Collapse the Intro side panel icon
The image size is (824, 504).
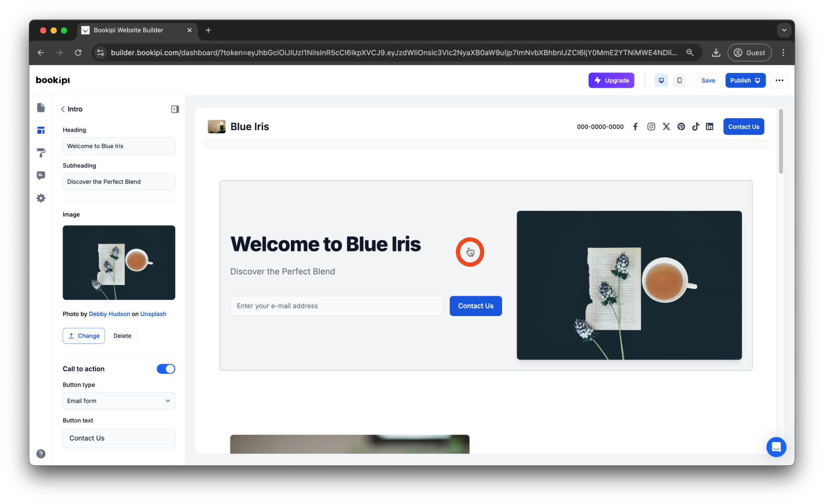[175, 109]
